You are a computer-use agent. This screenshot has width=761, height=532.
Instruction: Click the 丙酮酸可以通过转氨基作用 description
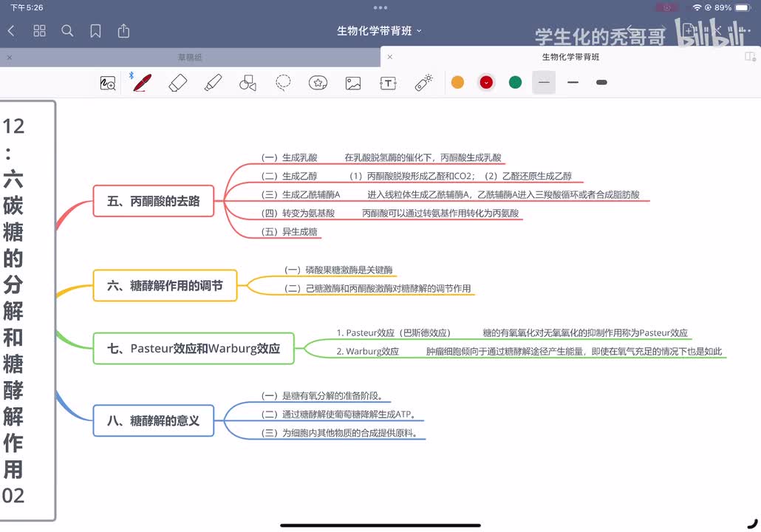point(440,213)
